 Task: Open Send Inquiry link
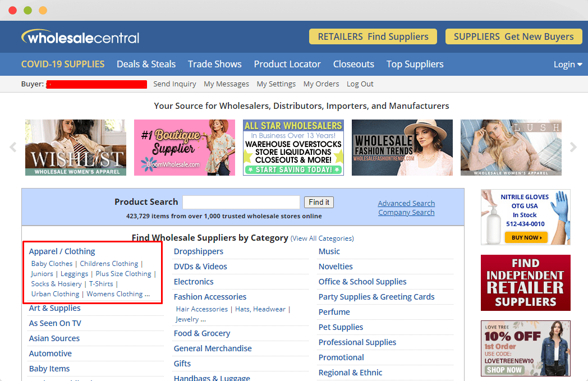click(174, 84)
